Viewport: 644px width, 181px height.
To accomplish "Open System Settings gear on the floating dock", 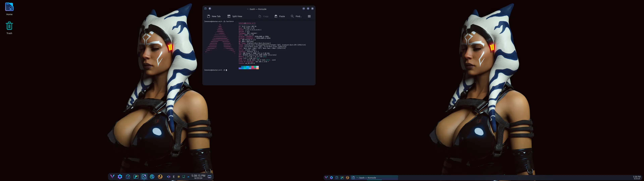I will click(x=120, y=176).
